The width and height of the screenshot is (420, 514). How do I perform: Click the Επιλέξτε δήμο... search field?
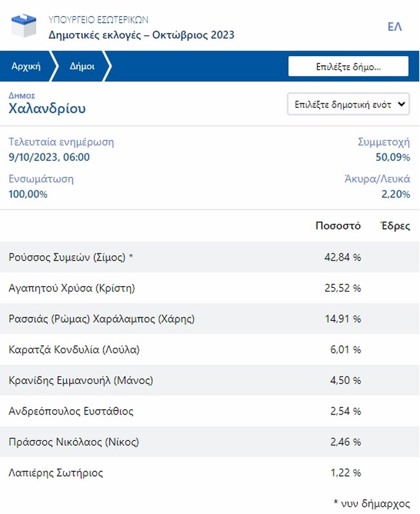348,66
